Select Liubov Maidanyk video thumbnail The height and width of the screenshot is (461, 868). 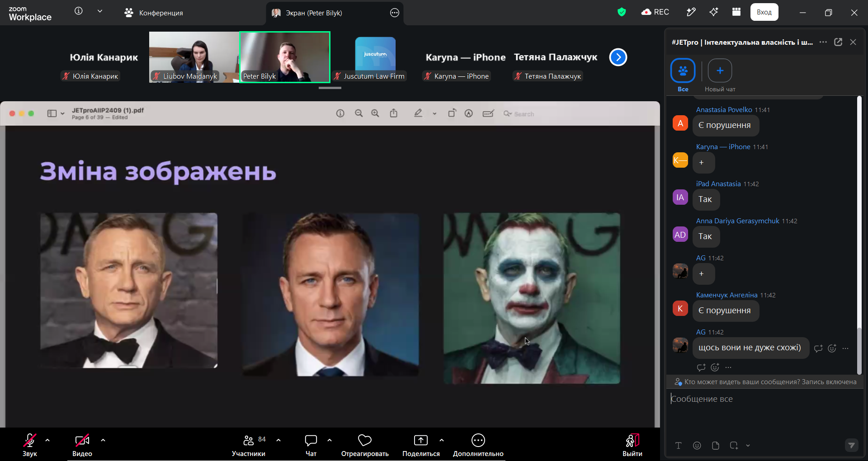(194, 57)
